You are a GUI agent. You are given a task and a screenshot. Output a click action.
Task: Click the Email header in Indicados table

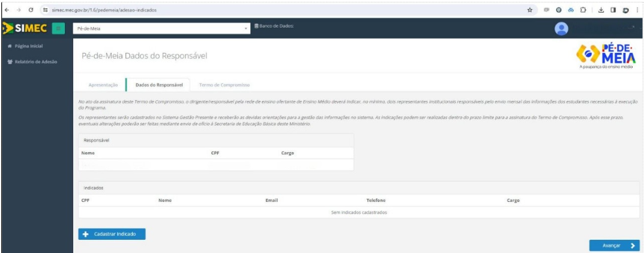pos(272,200)
